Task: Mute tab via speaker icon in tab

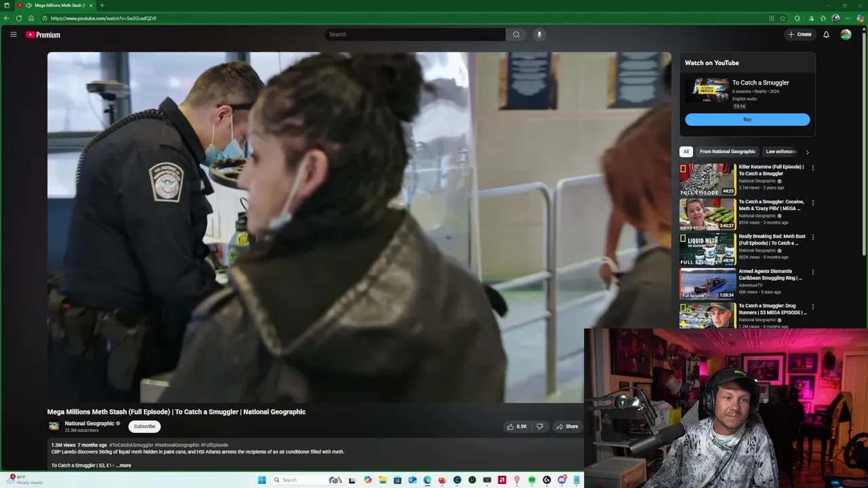Action: (x=28, y=5)
